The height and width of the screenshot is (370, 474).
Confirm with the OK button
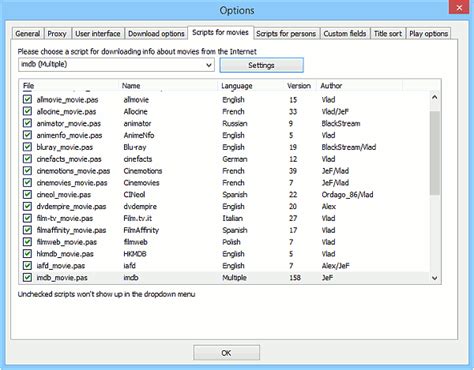226,353
